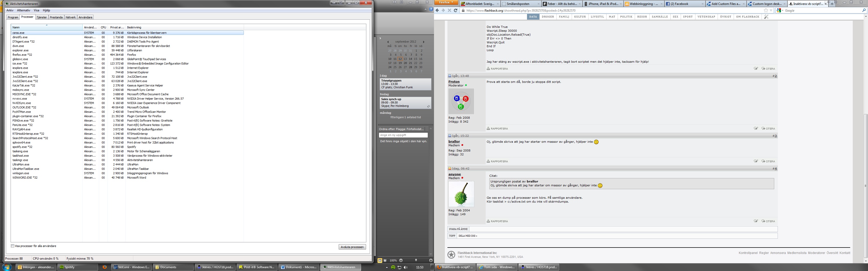Open Visa menu in task manager
The width and height of the screenshot is (868, 271).
(x=36, y=10)
